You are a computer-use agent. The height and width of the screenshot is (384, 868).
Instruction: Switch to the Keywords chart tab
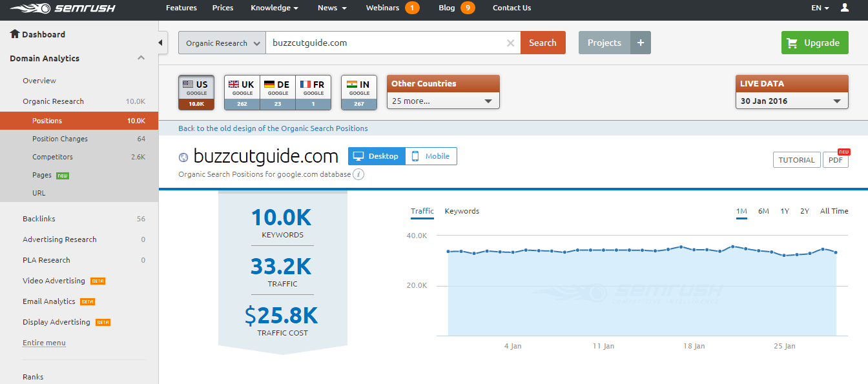pos(462,211)
